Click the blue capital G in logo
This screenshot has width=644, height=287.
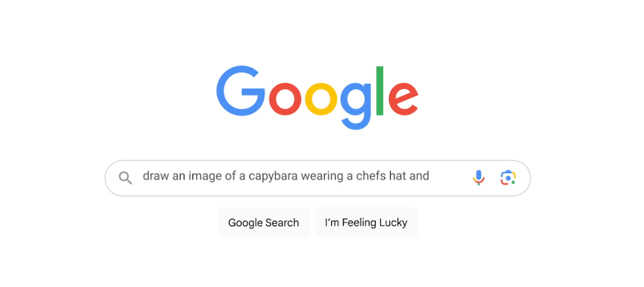pos(241,91)
